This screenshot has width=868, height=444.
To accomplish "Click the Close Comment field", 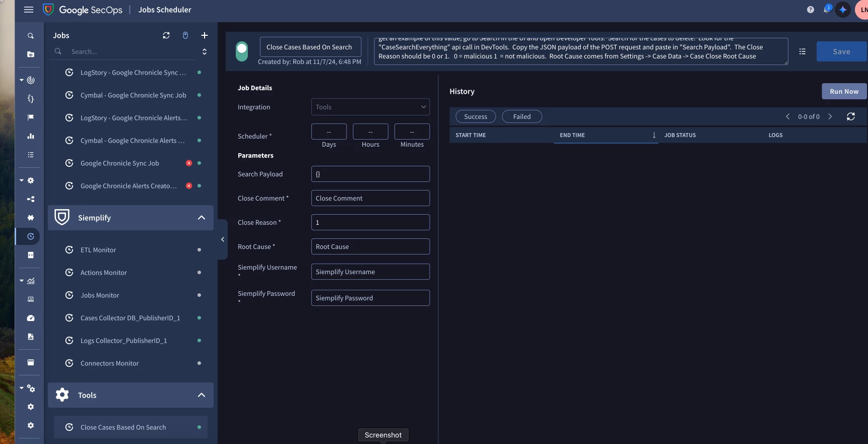I will (x=370, y=198).
